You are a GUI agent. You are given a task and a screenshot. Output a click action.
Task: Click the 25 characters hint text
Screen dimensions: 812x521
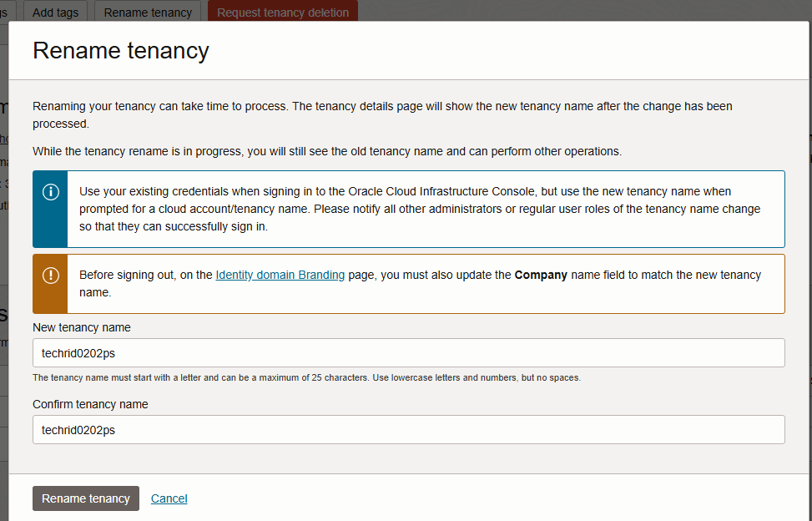306,377
